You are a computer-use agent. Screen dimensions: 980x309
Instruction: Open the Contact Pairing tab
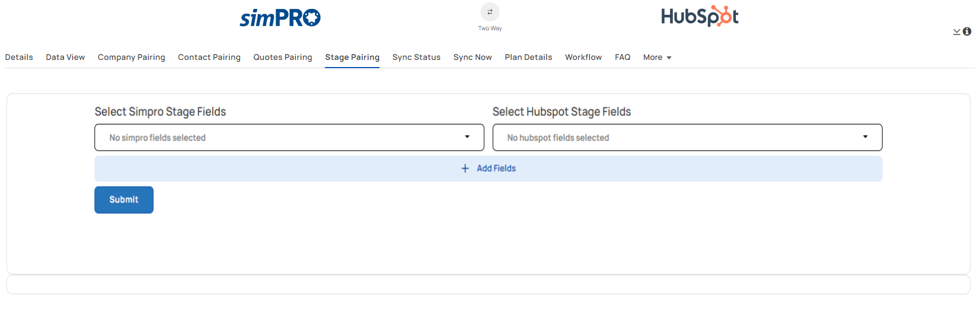click(209, 58)
